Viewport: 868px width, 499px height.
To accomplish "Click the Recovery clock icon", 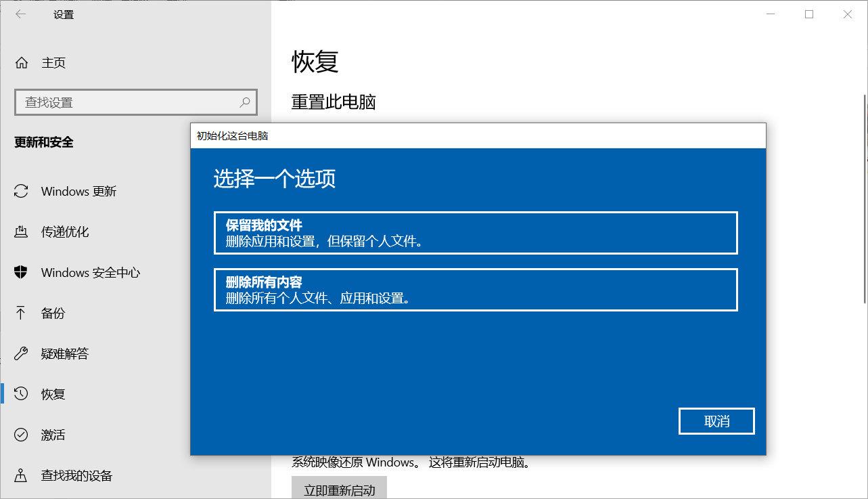I will [22, 393].
